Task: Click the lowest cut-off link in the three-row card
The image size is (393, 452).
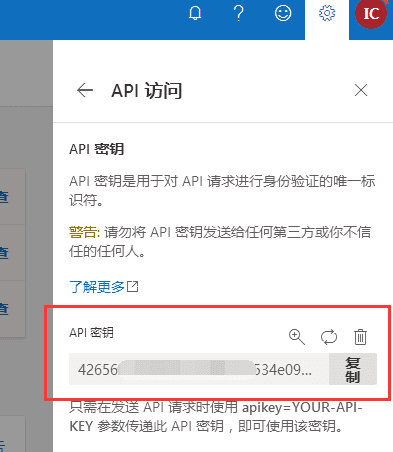Action: coord(4,309)
